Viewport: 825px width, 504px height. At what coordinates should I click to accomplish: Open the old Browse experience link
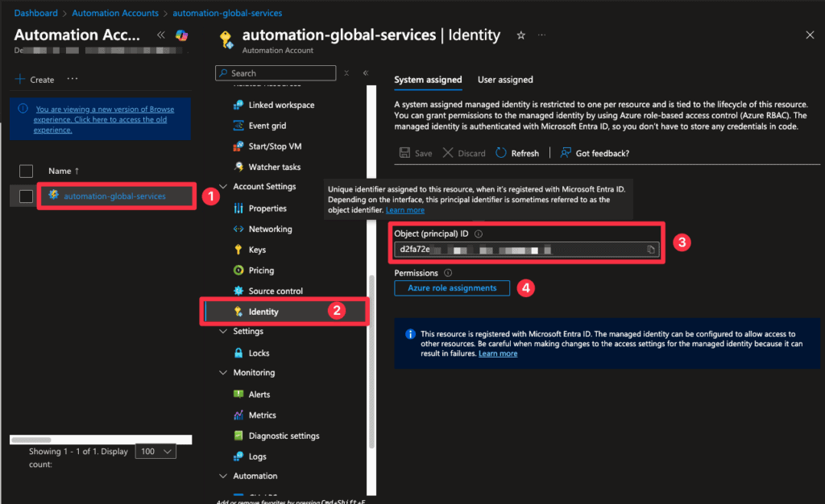[x=104, y=119]
